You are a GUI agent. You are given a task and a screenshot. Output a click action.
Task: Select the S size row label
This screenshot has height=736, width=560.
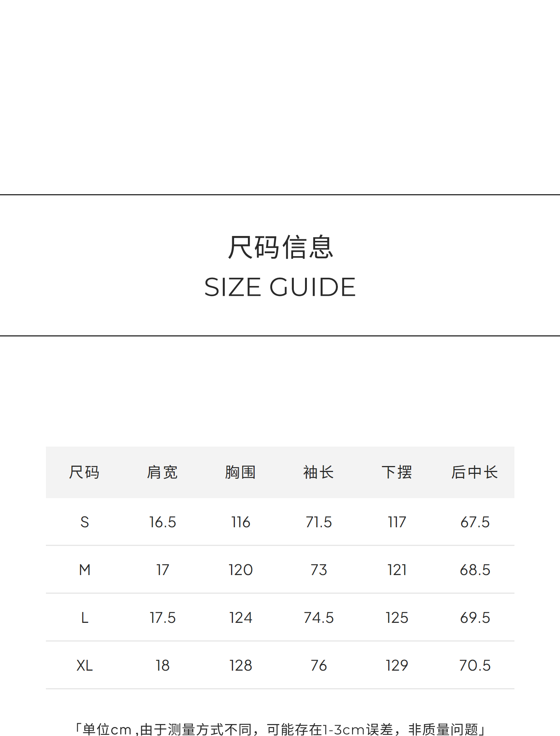[x=85, y=522]
